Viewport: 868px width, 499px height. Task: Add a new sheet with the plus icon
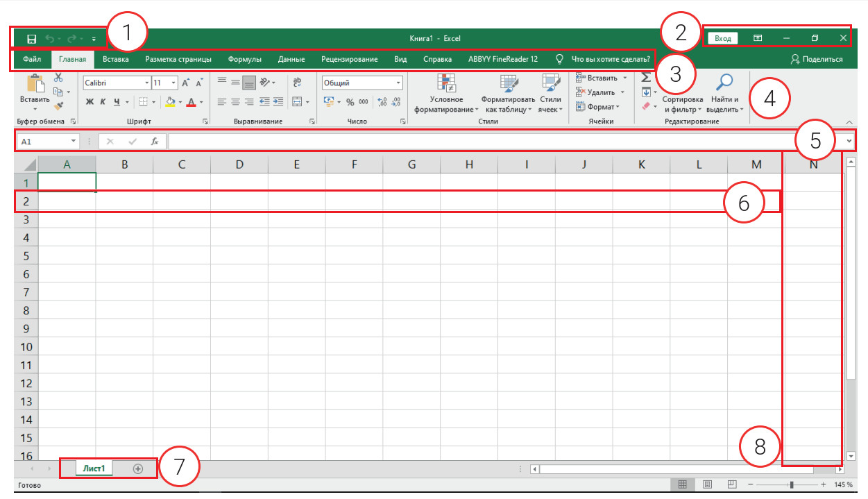[x=137, y=468]
